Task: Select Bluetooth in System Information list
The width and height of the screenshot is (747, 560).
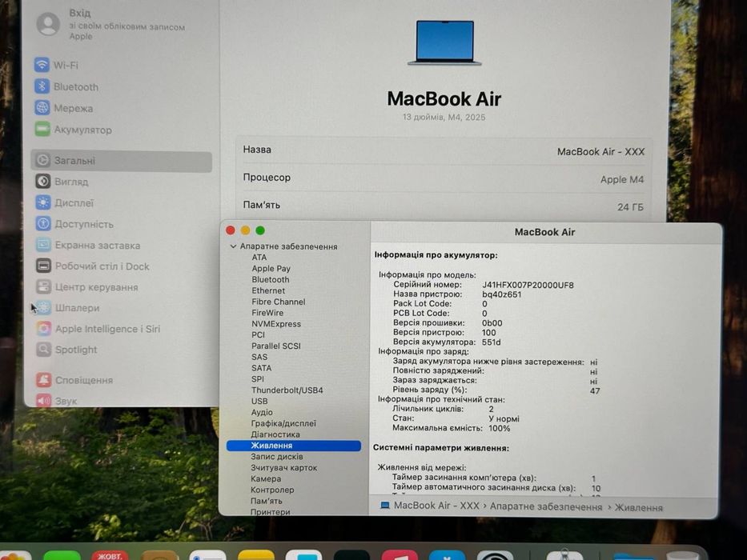Action: [270, 279]
